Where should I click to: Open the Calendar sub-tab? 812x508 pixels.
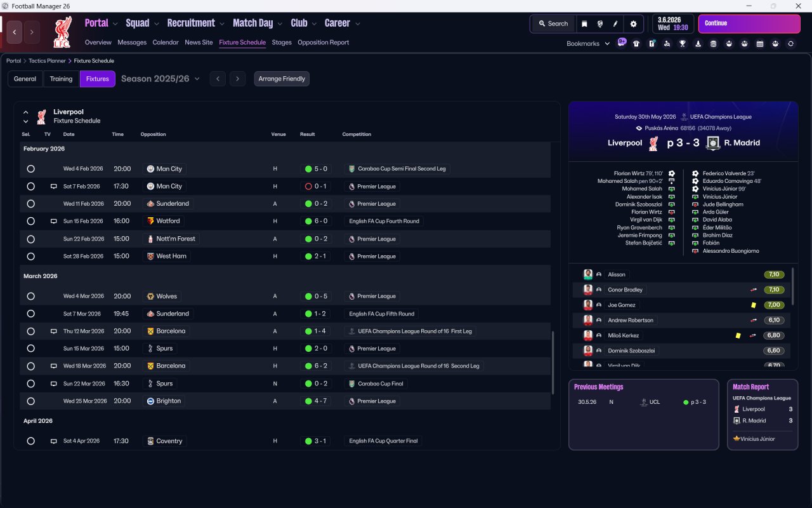[166, 43]
